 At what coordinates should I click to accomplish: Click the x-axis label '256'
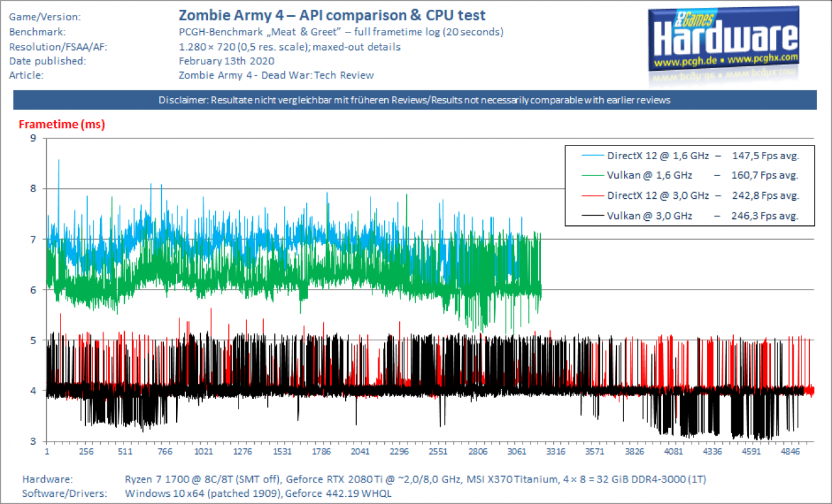point(86,451)
